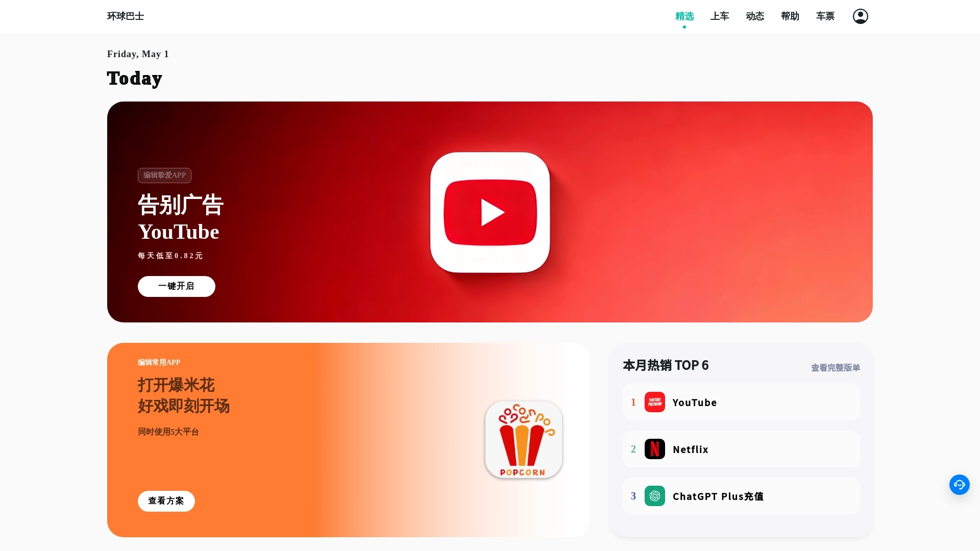980x551 pixels.
Task: Click the 环球巴士 site logo
Action: pos(126,16)
